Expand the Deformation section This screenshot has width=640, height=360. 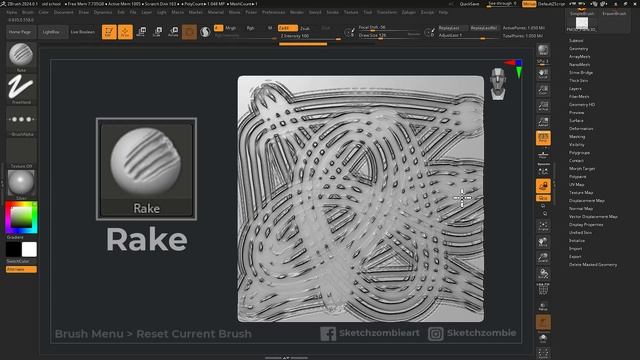(x=581, y=129)
